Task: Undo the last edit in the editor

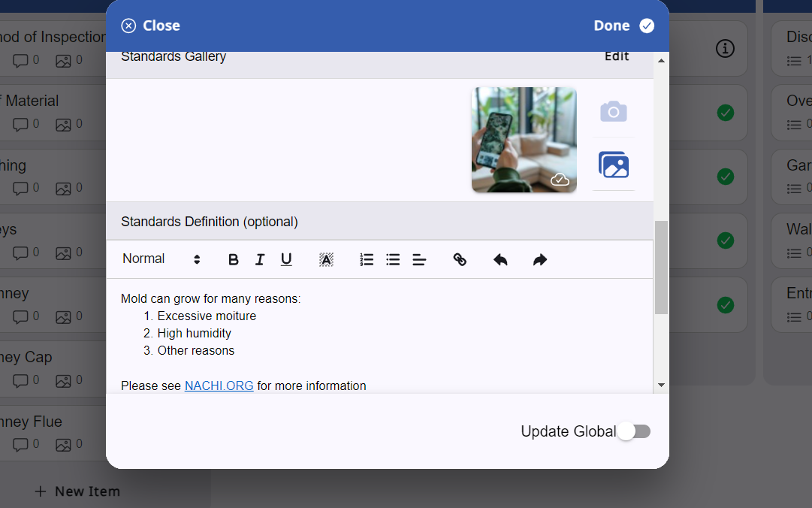Action: coord(500,259)
